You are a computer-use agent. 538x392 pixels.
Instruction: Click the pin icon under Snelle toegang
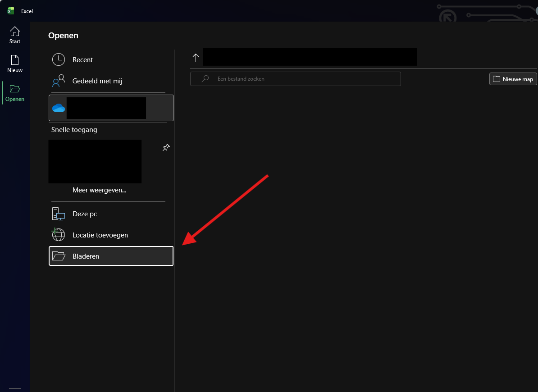point(166,147)
